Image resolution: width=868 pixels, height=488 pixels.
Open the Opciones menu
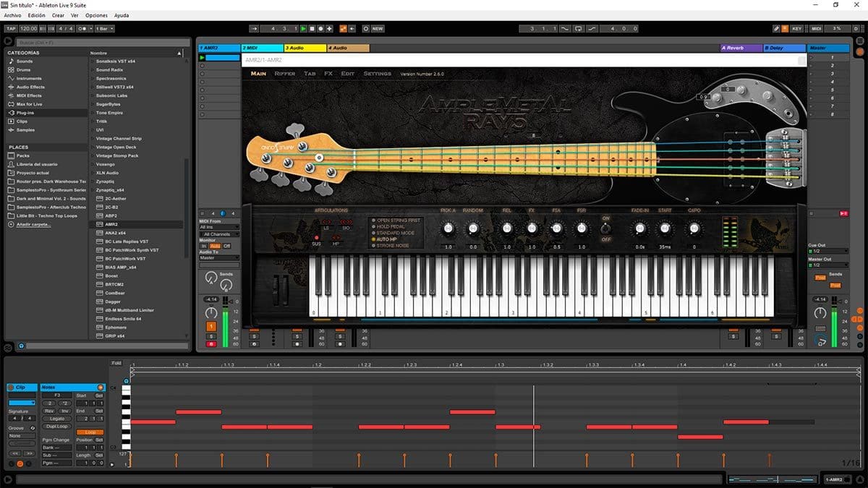pos(96,15)
